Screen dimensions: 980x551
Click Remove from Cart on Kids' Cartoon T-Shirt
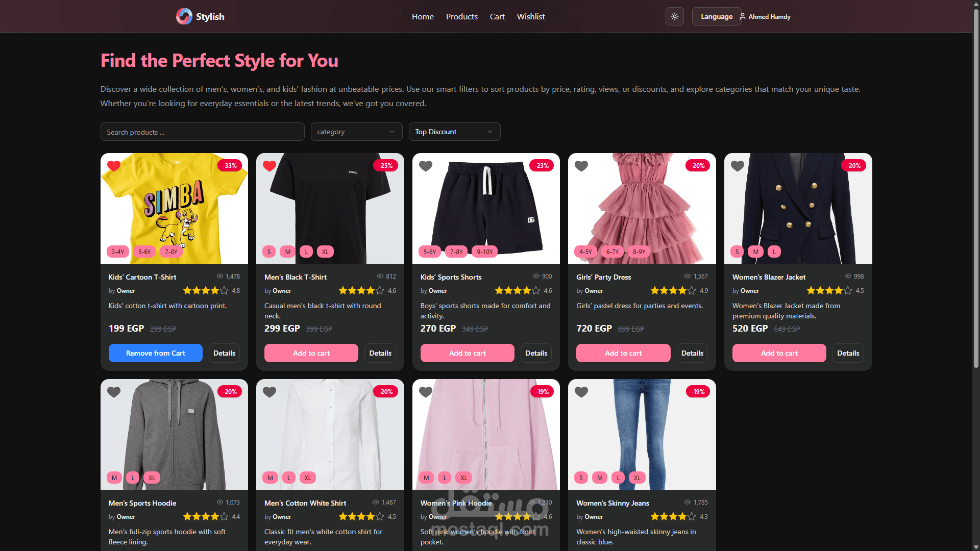click(x=155, y=353)
